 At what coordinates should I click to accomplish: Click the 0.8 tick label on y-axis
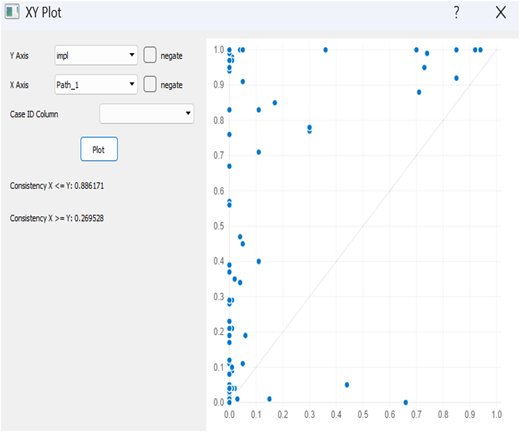point(219,120)
